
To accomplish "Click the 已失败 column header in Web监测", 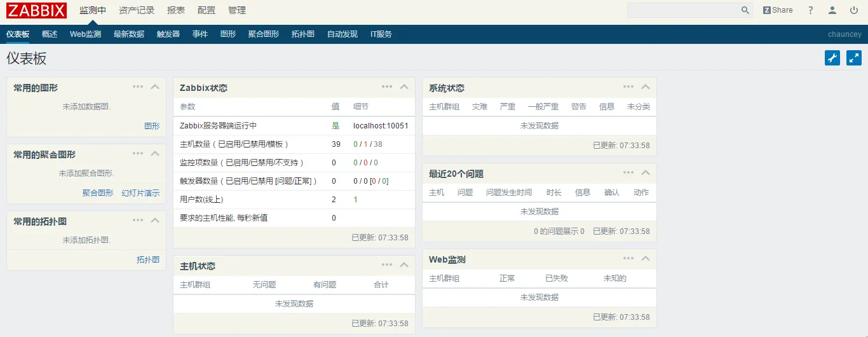I will 557,279.
